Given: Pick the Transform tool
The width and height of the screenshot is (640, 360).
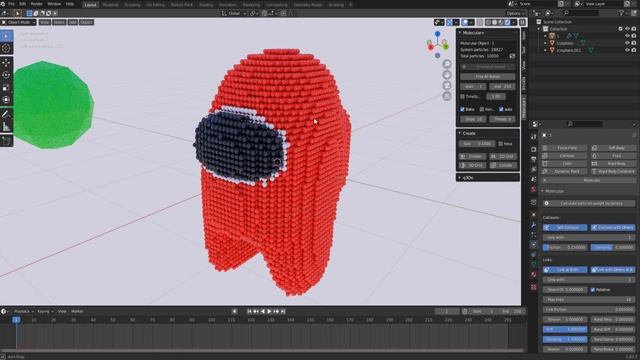Looking at the screenshot, I should pos(6,100).
